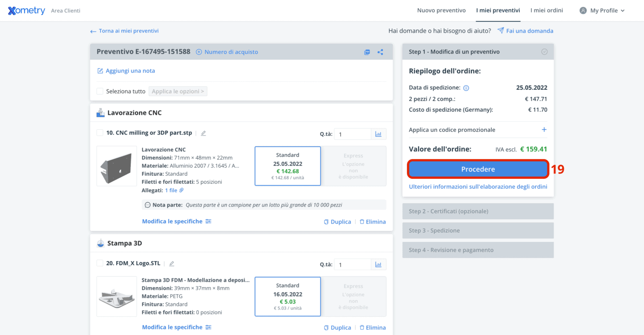Select Express option for FDM_X Logo part
The image size is (644, 335).
click(353, 297)
